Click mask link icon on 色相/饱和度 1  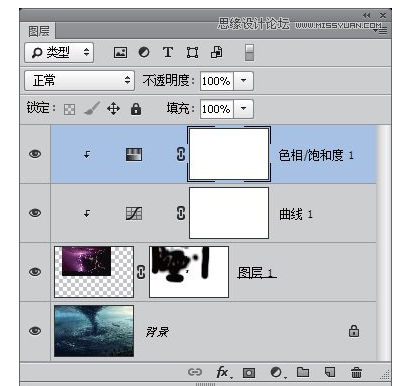click(x=181, y=154)
